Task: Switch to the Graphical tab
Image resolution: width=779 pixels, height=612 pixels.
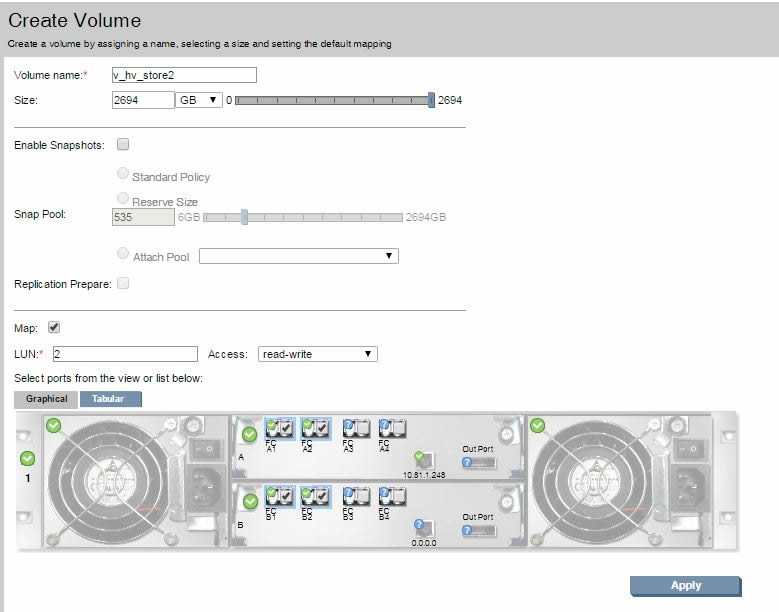Action: click(x=47, y=399)
